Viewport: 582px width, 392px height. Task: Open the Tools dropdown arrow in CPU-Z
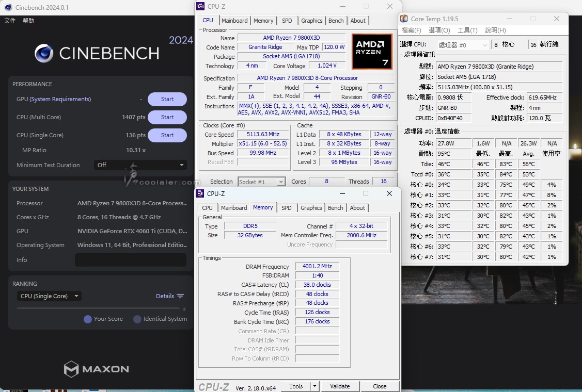tap(314, 386)
